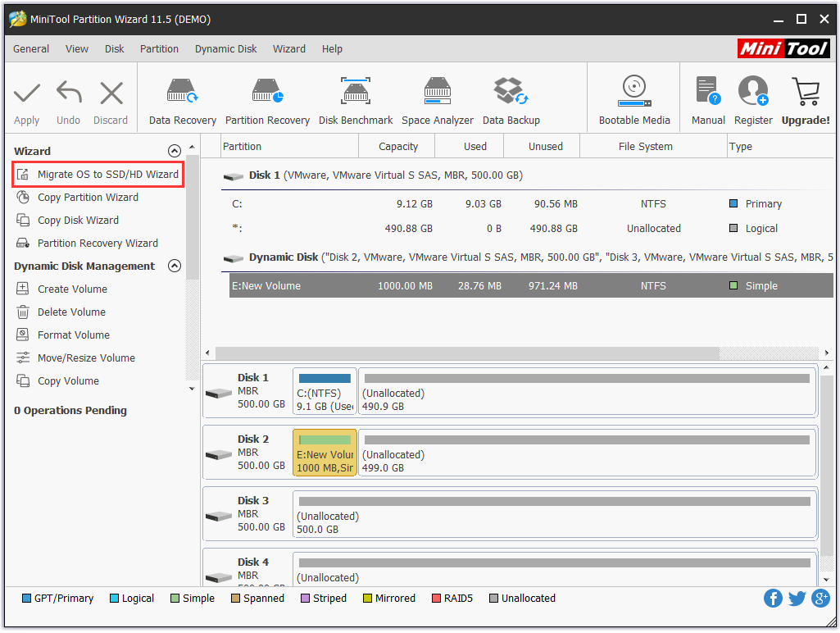
Task: Collapse Dynamic Disk Management section
Action: click(174, 266)
